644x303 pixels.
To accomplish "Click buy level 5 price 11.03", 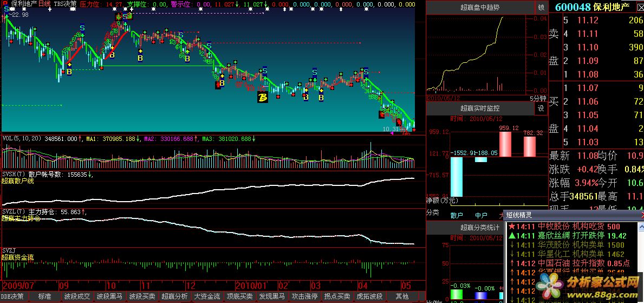I will click(x=587, y=142).
